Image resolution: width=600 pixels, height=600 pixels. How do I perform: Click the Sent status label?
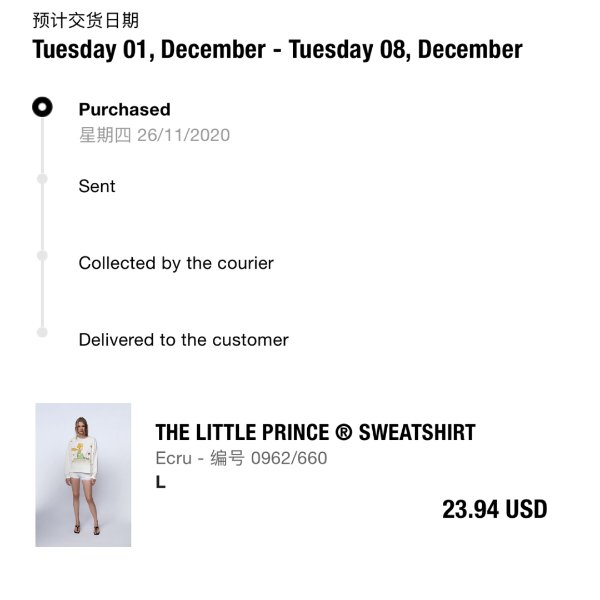97,186
